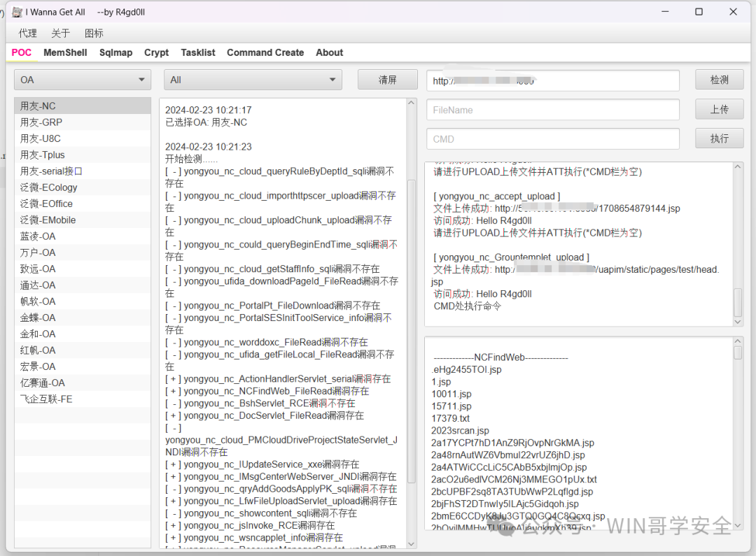Image resolution: width=756 pixels, height=556 pixels.
Task: Select 用友-U8C in the OA list
Action: coord(83,138)
